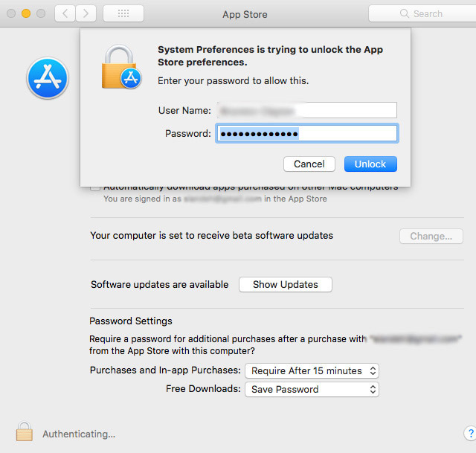Minimize window with the yellow button

[26, 13]
